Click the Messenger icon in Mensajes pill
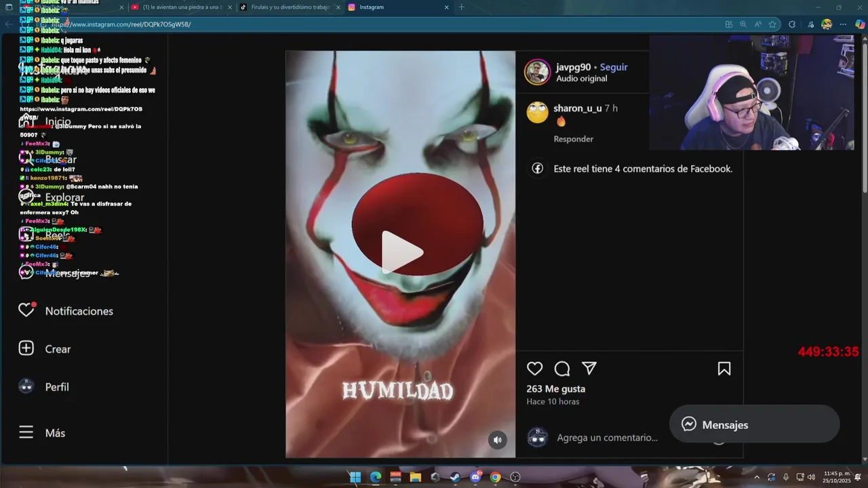This screenshot has height=488, width=868. coord(688,424)
